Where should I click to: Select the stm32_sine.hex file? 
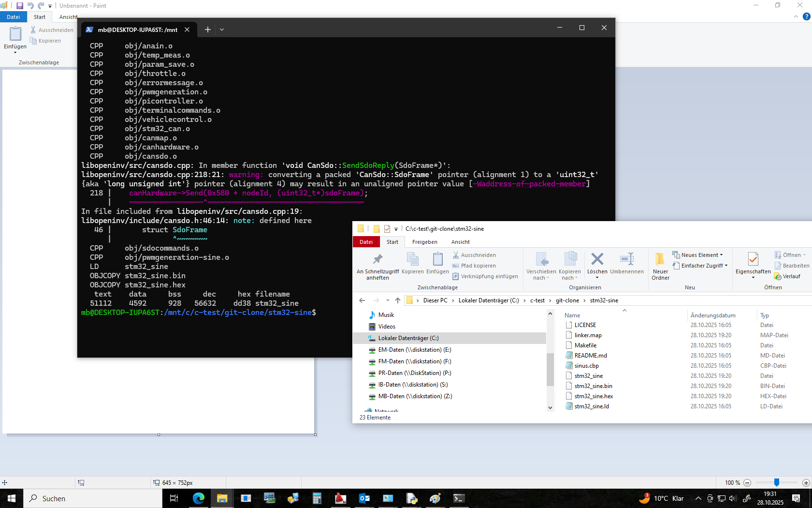click(x=594, y=396)
